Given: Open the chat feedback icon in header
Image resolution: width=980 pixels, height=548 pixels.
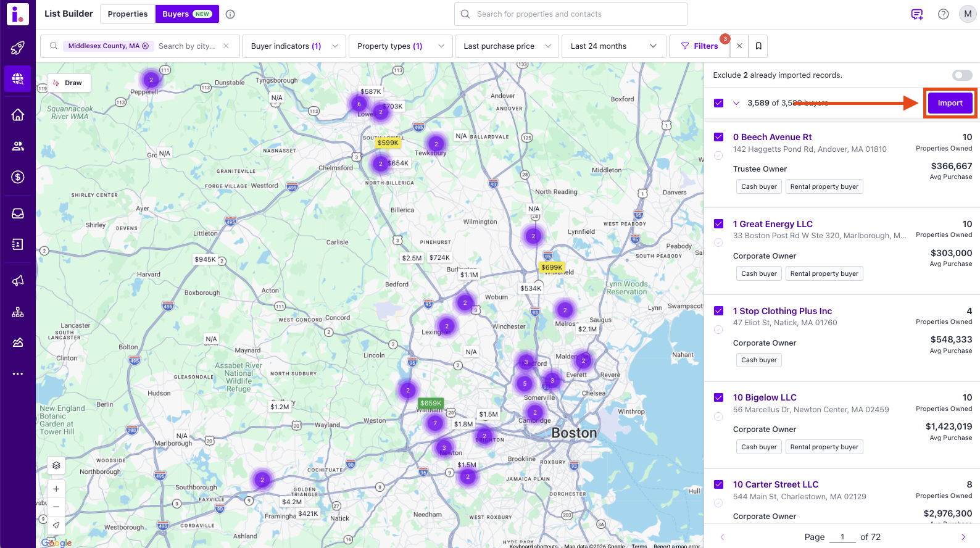Looking at the screenshot, I should coord(917,14).
